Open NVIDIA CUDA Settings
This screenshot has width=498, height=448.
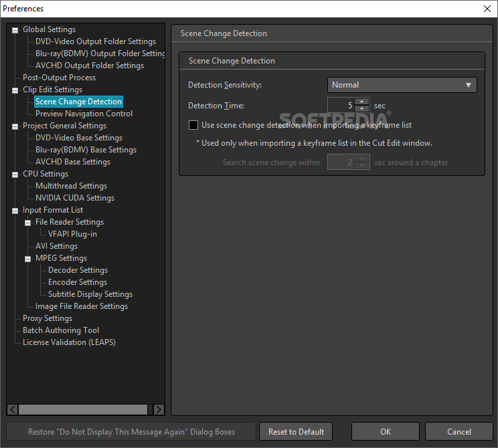[x=75, y=198]
